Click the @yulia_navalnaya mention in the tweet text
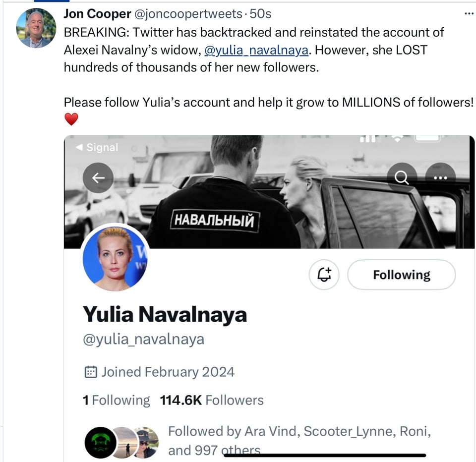476x462 pixels. (256, 50)
